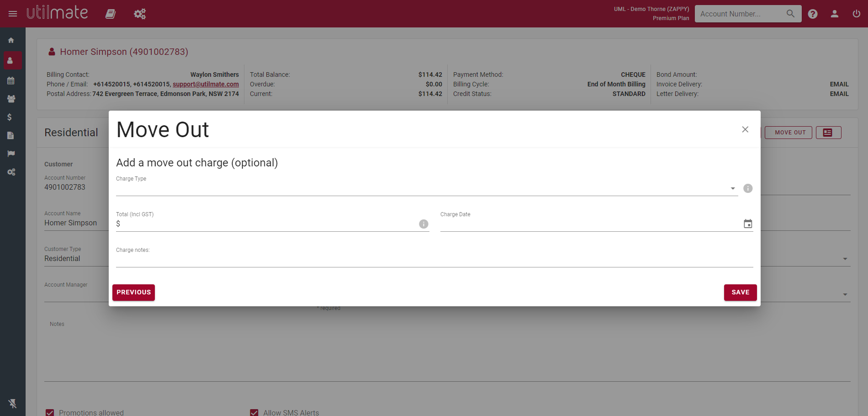Open the sidebar gears configuration icon
This screenshot has height=416, width=868.
pos(11,172)
